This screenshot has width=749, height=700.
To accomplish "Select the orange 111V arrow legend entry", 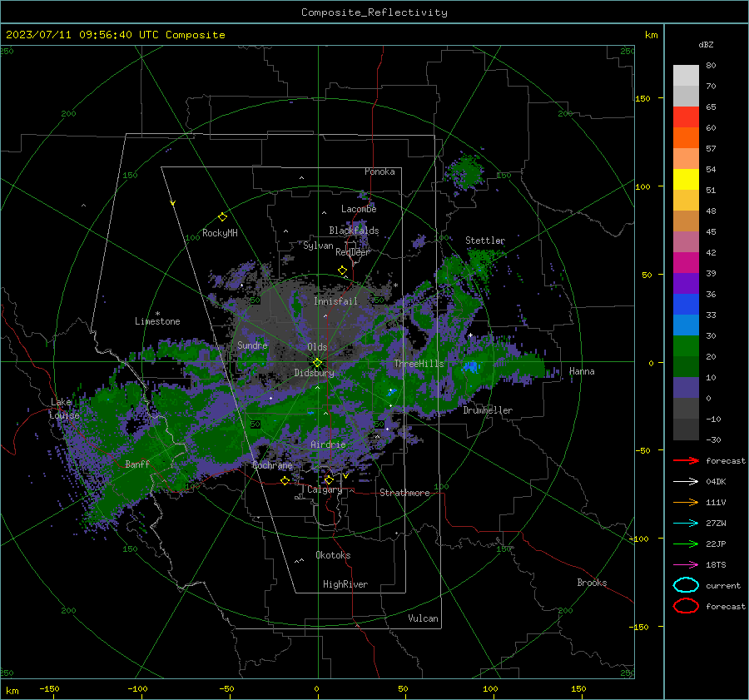I will tap(686, 502).
